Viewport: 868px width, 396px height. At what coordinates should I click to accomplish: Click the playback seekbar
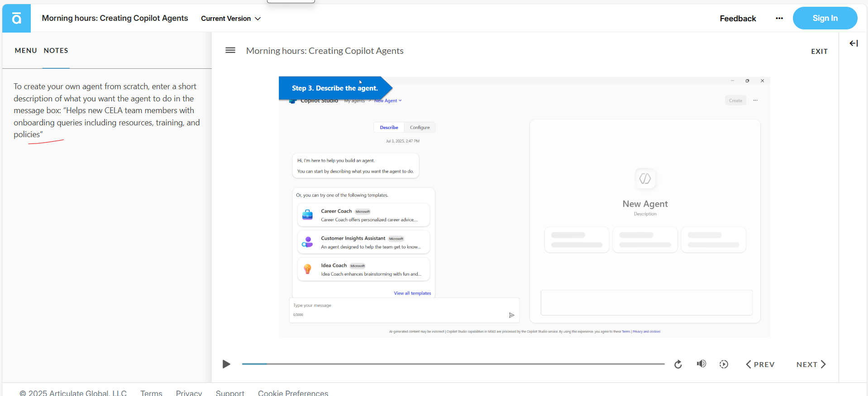click(x=453, y=364)
